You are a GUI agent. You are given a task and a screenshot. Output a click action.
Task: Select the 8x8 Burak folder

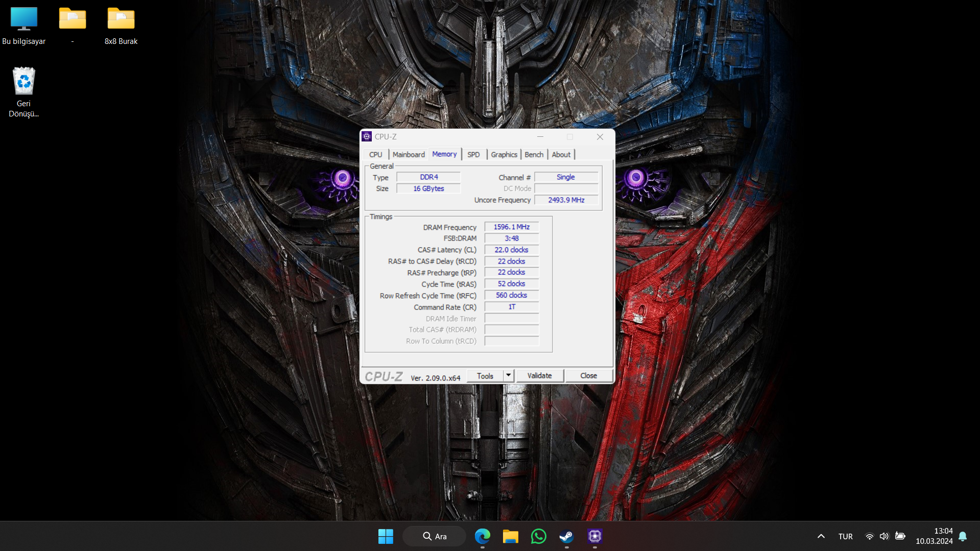[121, 26]
